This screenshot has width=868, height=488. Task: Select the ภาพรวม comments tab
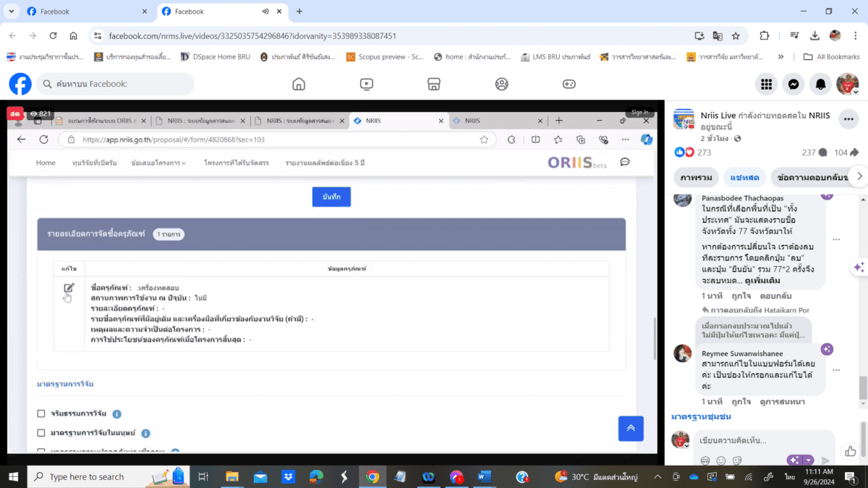697,177
